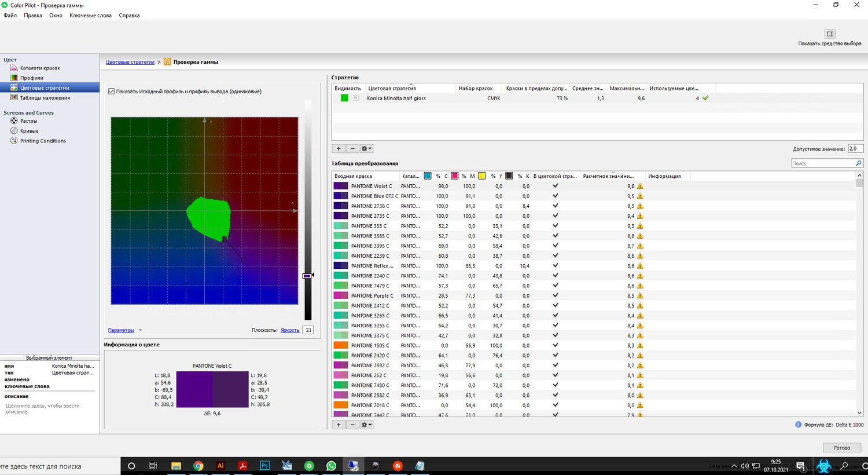Toggle green visibility swatch of Konica Minolta
This screenshot has height=475, width=868.
tap(344, 98)
